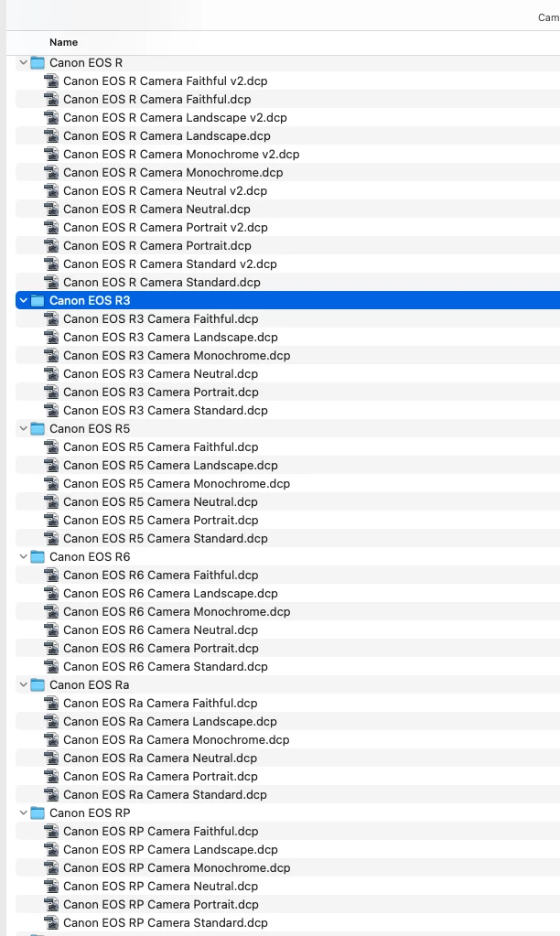Select Canon EOS RP Camera Landscape.dcp
Viewport: 560px width, 936px height.
[x=171, y=849]
